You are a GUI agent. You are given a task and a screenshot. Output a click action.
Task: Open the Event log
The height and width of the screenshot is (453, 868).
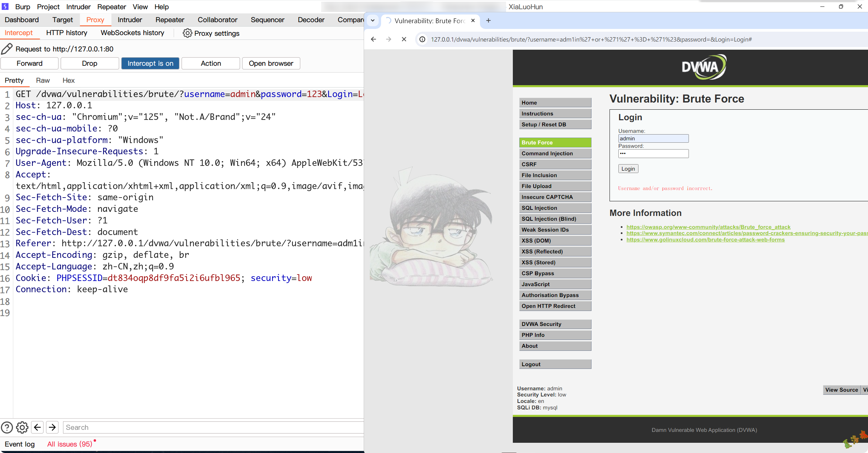point(20,444)
